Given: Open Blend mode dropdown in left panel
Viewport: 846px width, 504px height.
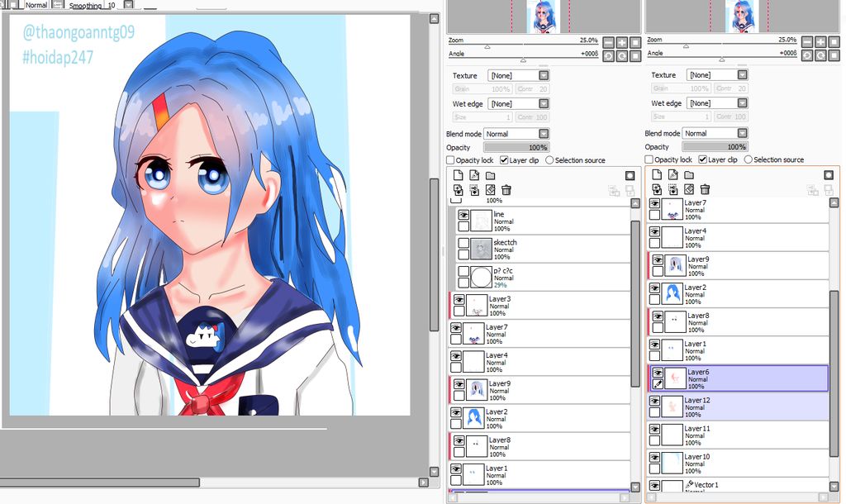Looking at the screenshot, I should point(544,134).
